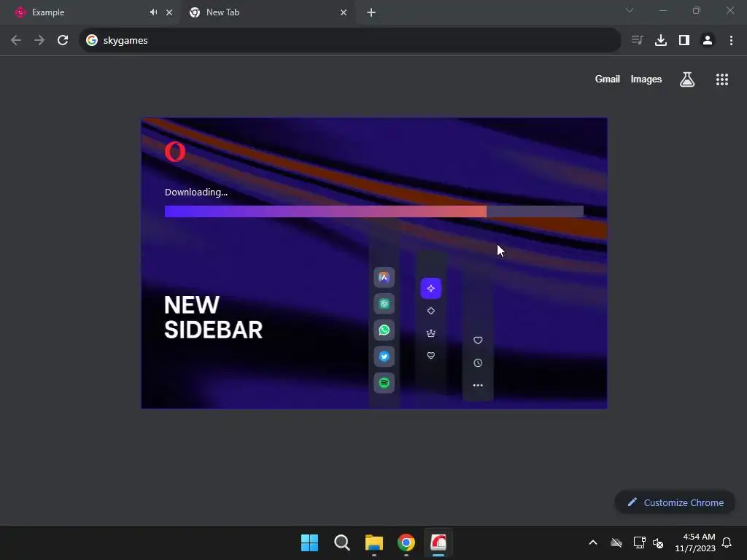Open a new tab with plus button
This screenshot has height=560, width=747.
coord(371,12)
